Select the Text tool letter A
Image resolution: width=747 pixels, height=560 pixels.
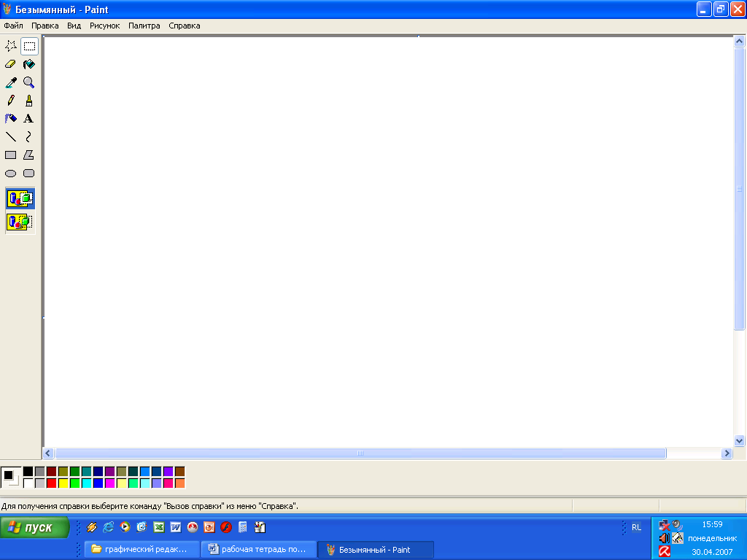click(x=29, y=119)
